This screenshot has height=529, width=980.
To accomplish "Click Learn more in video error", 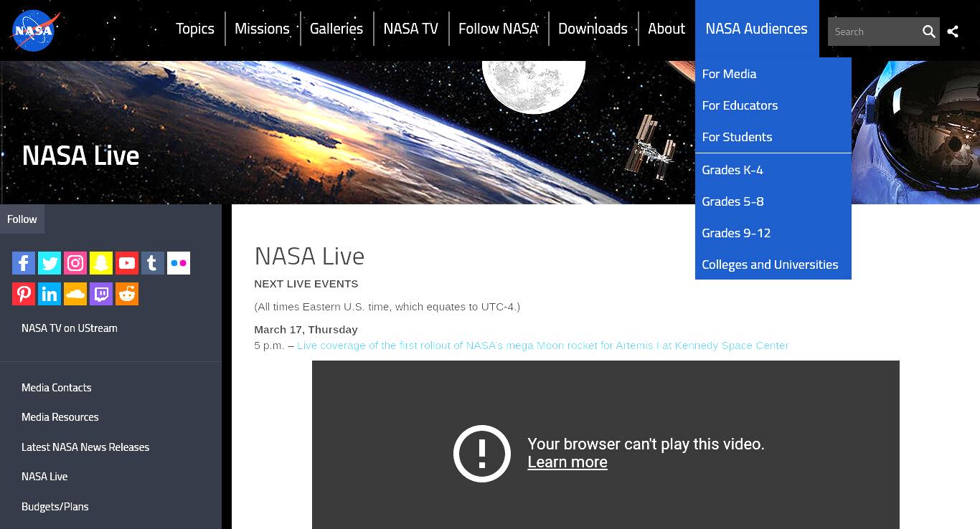I will 567,462.
